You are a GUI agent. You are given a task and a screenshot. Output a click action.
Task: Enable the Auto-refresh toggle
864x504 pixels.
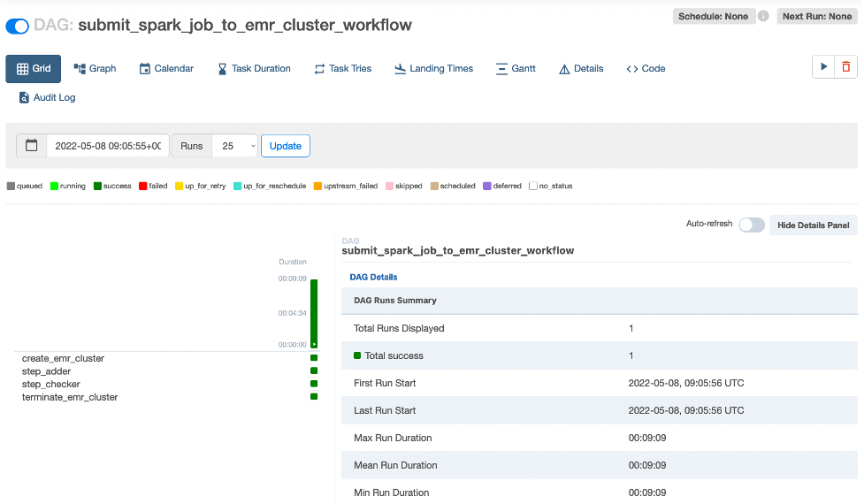pos(751,225)
